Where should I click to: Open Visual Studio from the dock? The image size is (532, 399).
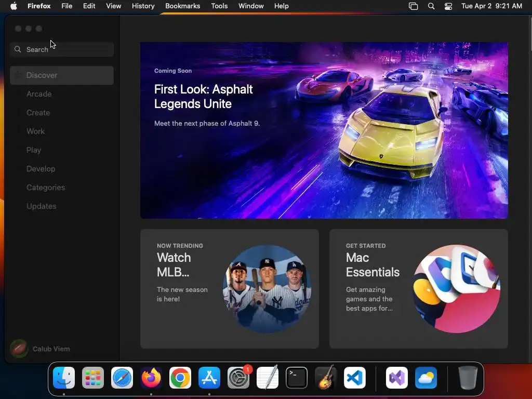click(x=396, y=378)
